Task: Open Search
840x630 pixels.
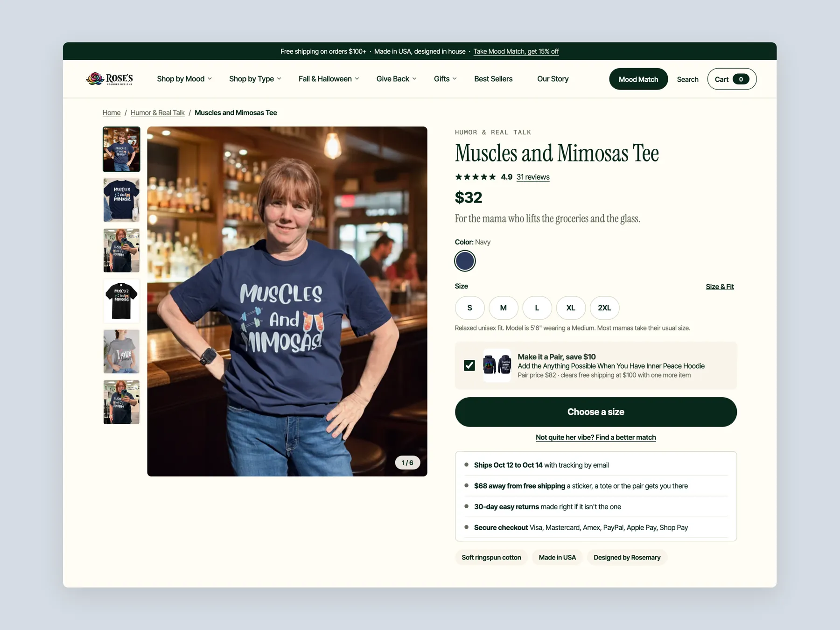Action: click(x=687, y=79)
